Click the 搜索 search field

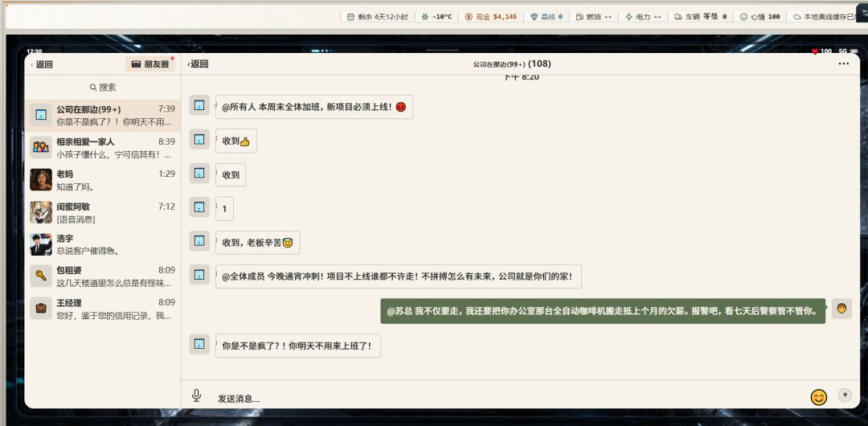pyautogui.click(x=103, y=88)
